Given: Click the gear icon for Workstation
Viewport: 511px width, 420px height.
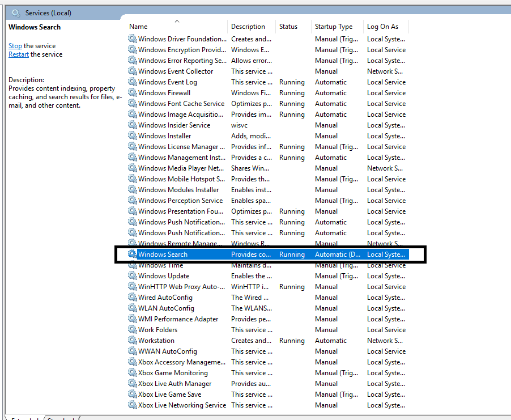Looking at the screenshot, I should click(133, 340).
